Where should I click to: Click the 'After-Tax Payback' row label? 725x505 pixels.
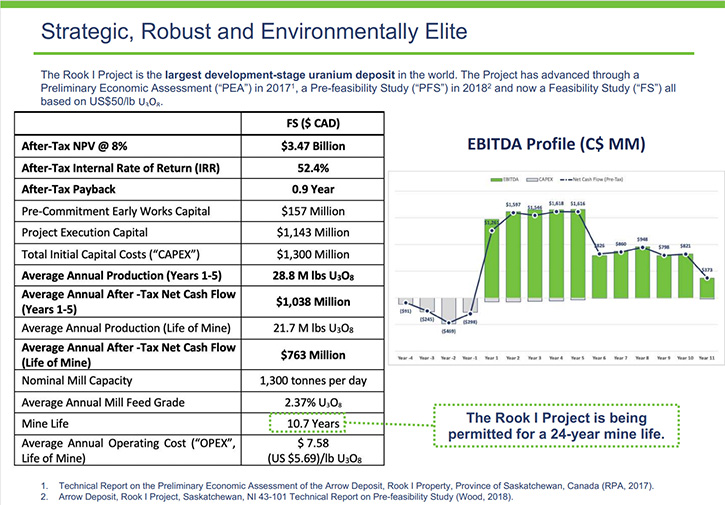(x=68, y=189)
